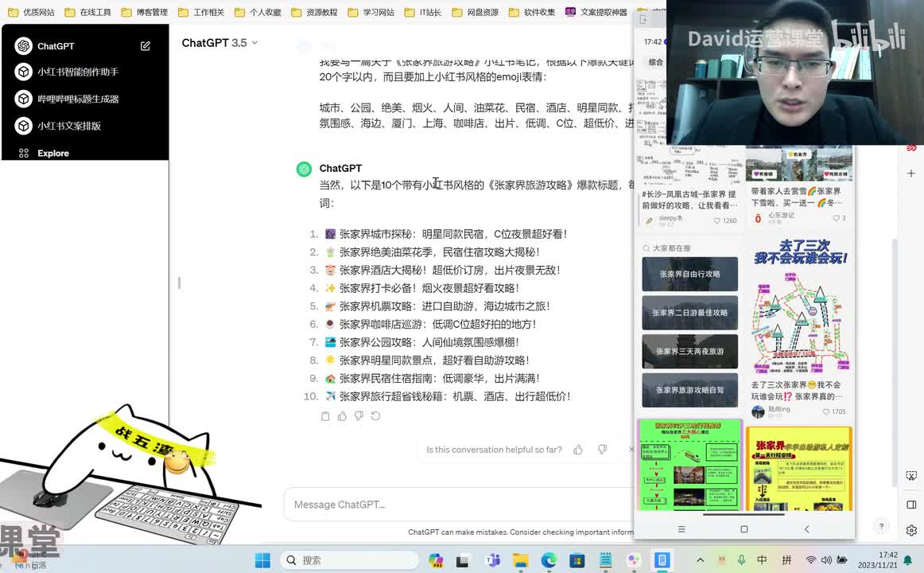924x573 pixels.
Task: Copy the ChatGPT response with clipboard icon
Action: coord(325,415)
